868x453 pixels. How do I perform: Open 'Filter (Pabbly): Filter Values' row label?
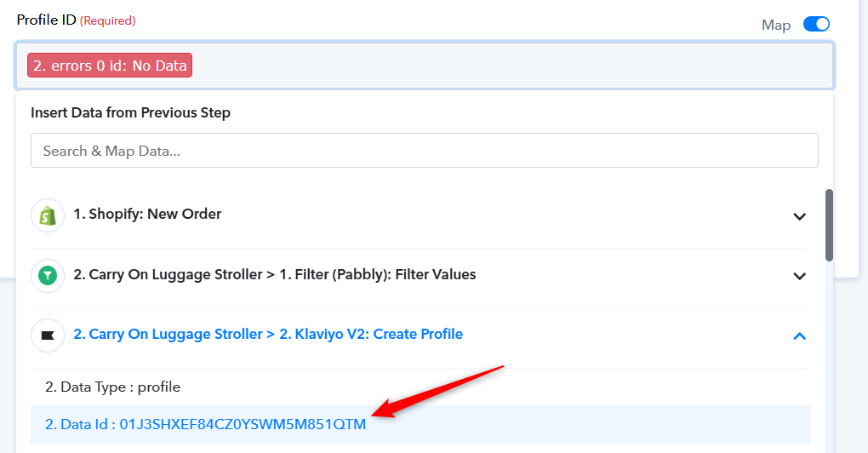(x=275, y=275)
